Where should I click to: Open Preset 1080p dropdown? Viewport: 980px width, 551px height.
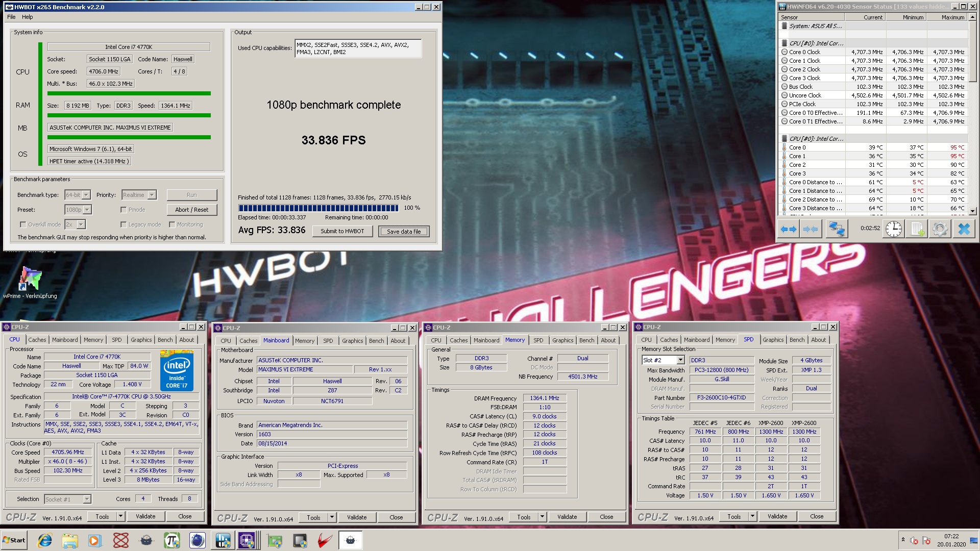point(87,210)
